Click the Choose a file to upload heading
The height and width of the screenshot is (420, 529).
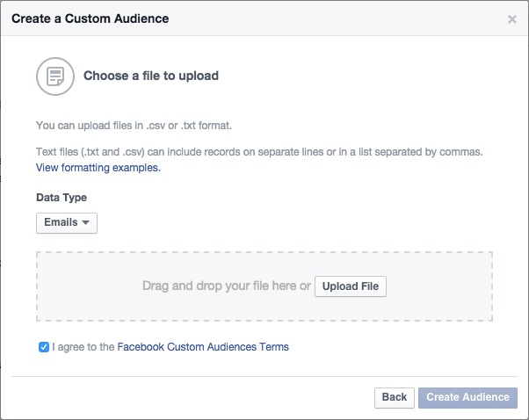click(x=151, y=76)
